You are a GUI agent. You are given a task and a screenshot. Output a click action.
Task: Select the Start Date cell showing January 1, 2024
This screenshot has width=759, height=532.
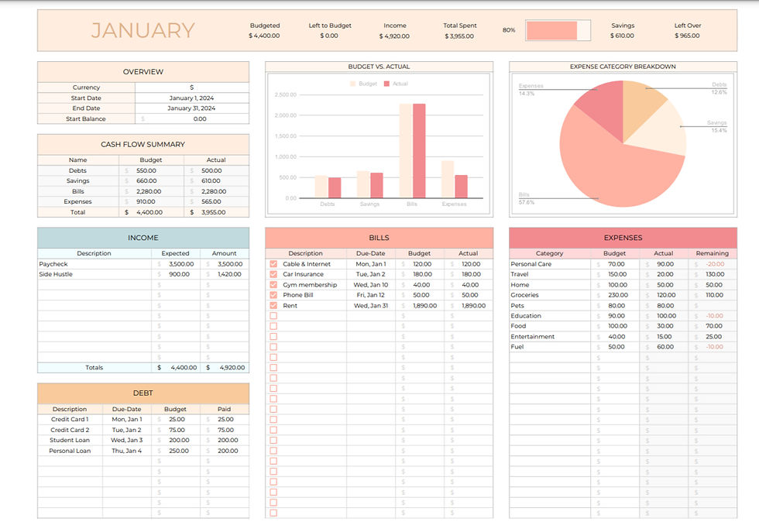[192, 98]
